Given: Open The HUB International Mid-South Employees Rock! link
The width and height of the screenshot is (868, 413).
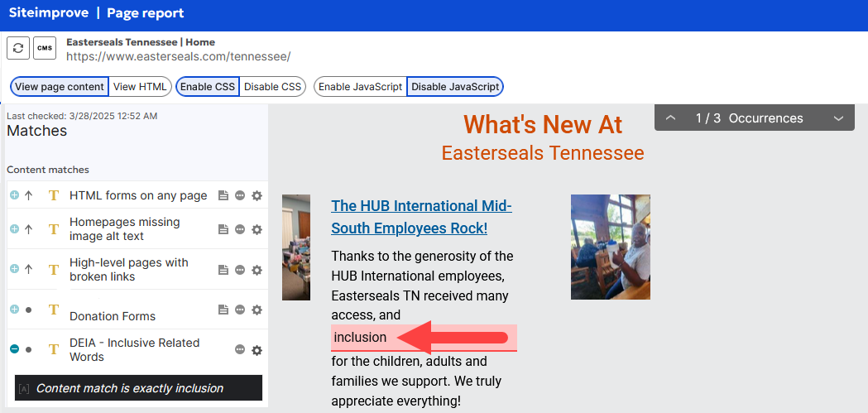Looking at the screenshot, I should click(x=421, y=217).
